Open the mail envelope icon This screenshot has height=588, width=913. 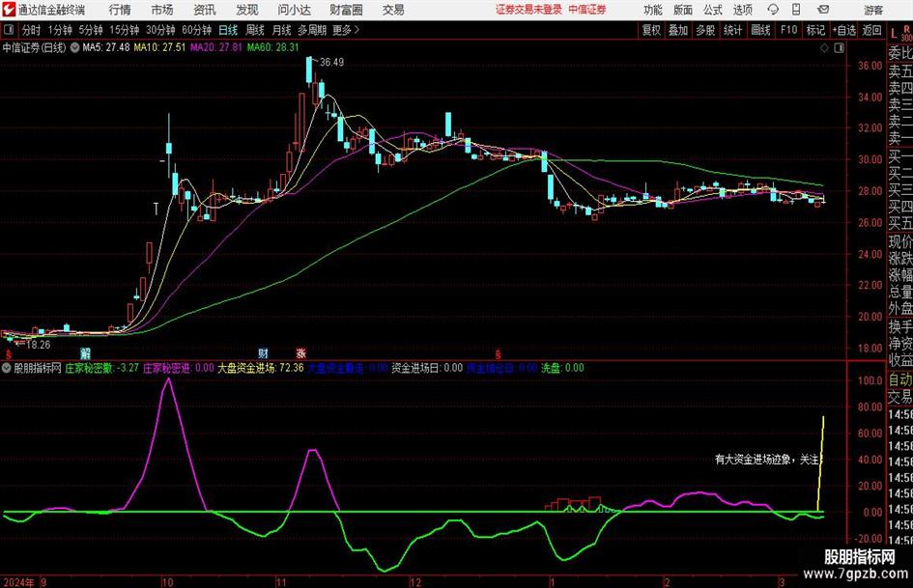coord(823,10)
